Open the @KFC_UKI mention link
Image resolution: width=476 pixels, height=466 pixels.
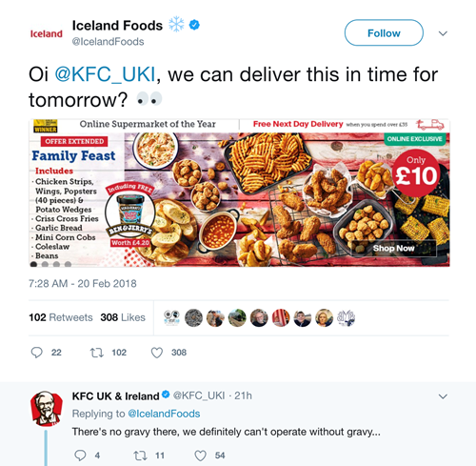[x=106, y=74]
